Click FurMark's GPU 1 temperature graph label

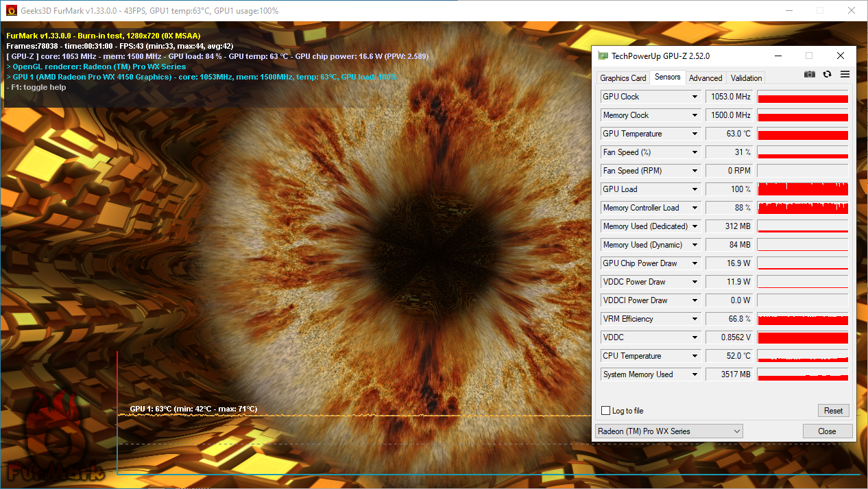193,409
